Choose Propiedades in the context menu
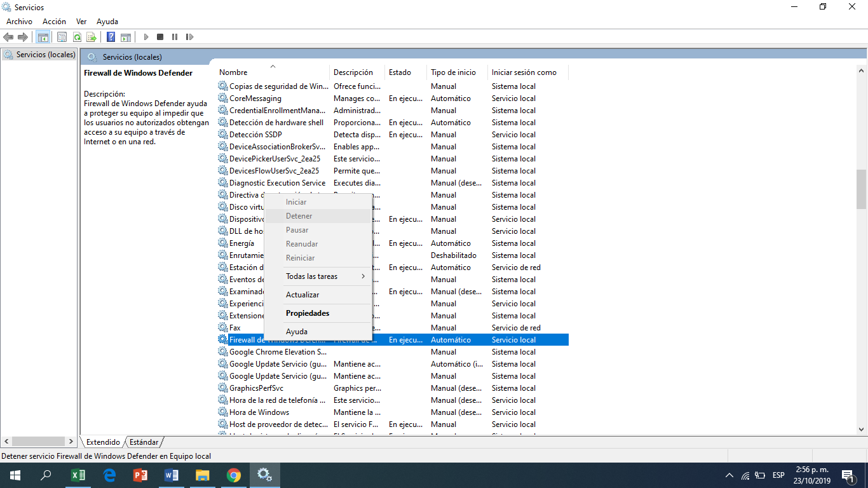 318,313
